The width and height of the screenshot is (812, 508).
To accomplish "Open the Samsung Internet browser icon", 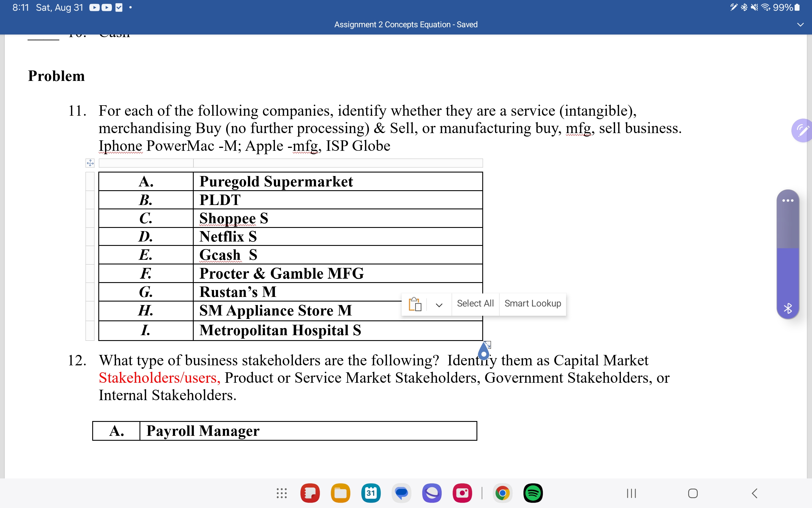I will pos(432,493).
